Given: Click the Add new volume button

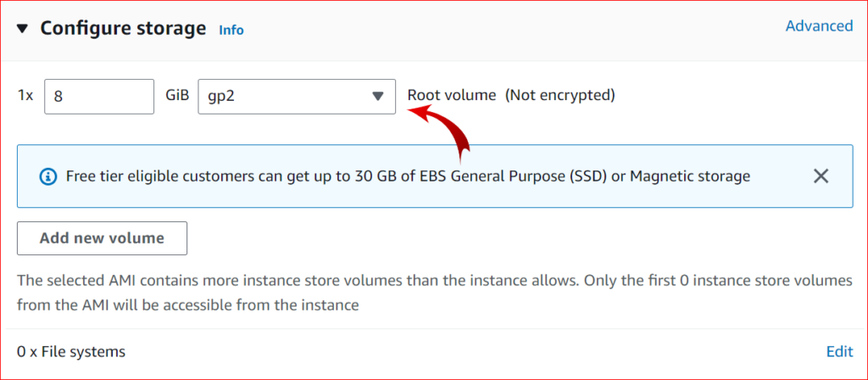Looking at the screenshot, I should click(102, 238).
